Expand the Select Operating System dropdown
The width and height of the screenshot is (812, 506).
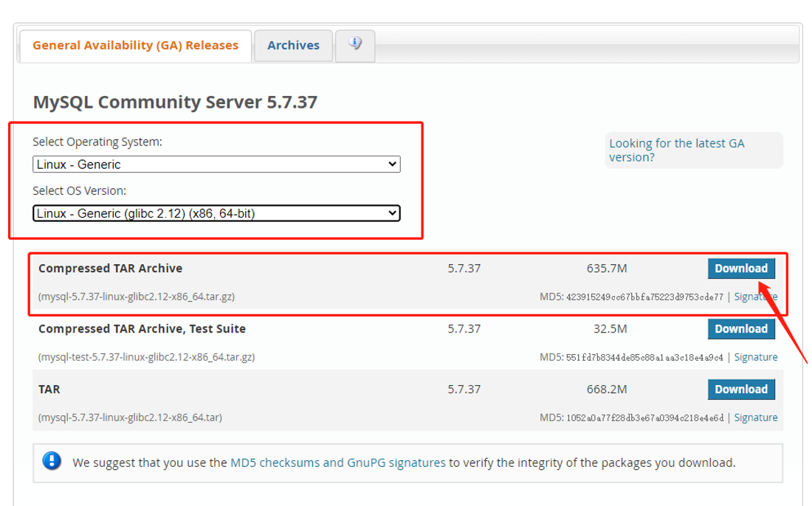click(216, 164)
